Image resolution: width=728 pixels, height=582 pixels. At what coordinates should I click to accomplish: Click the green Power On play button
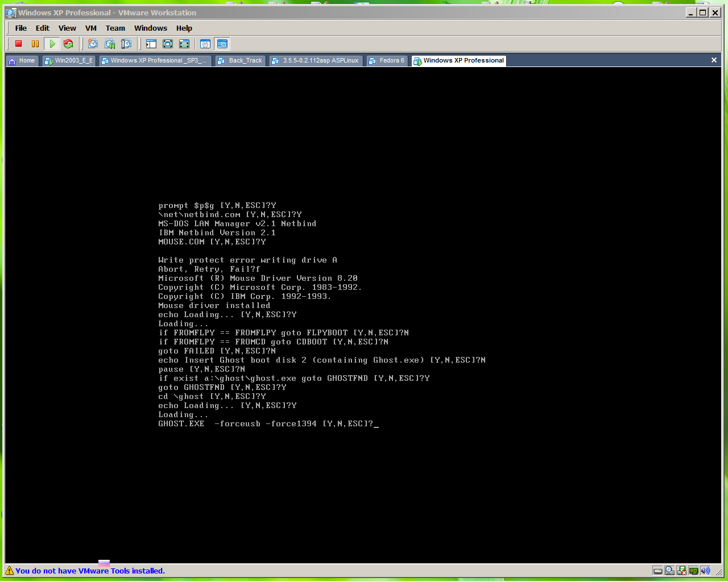click(52, 44)
